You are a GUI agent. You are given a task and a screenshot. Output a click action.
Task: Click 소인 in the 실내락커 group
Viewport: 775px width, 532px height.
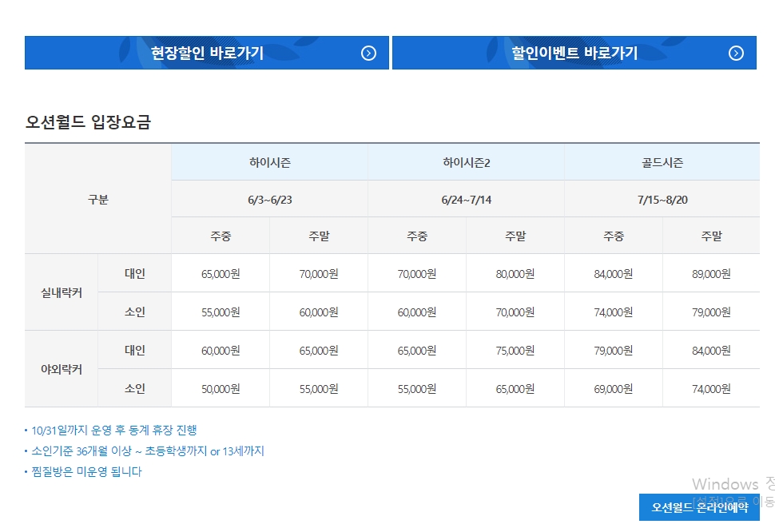[x=134, y=312]
